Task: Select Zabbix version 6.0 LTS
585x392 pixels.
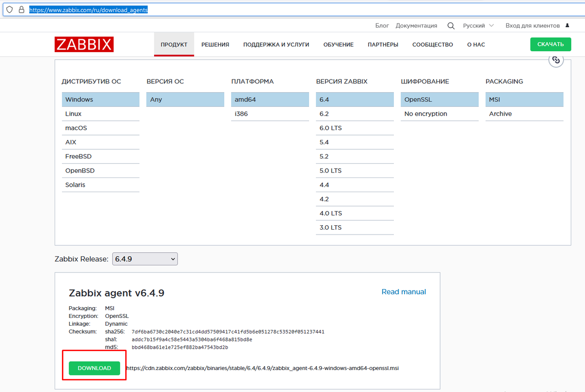Action: point(355,128)
